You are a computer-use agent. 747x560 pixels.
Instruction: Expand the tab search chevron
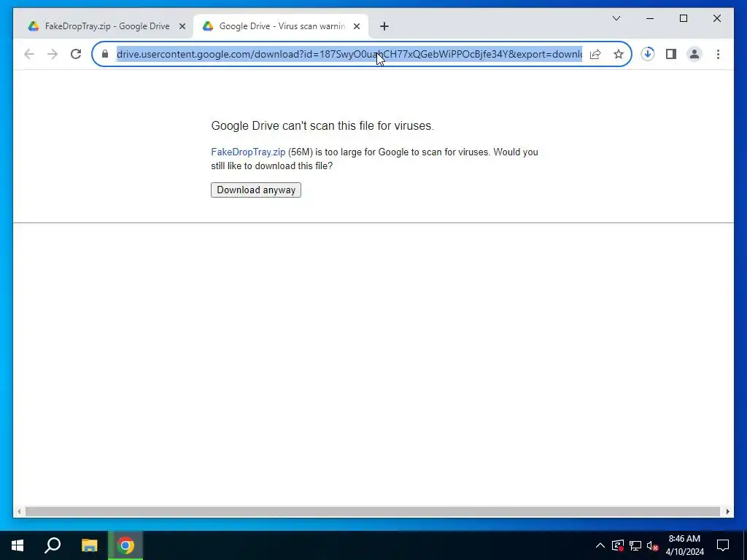(616, 18)
